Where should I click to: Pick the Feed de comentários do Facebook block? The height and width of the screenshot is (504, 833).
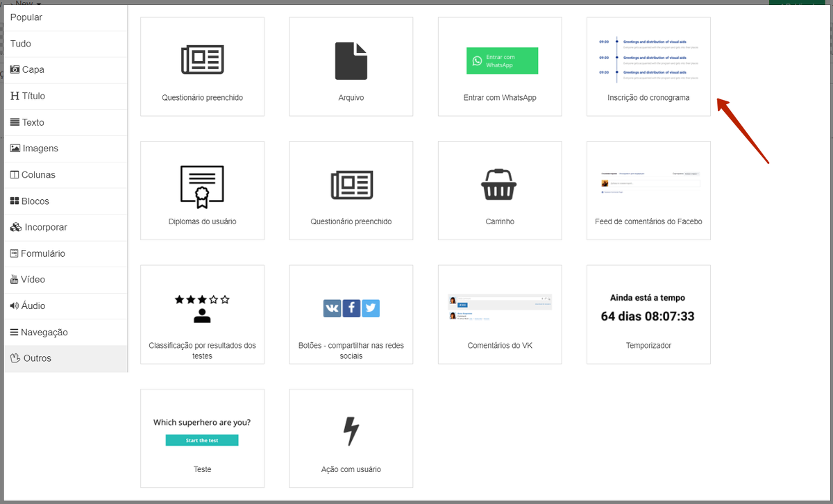point(648,190)
